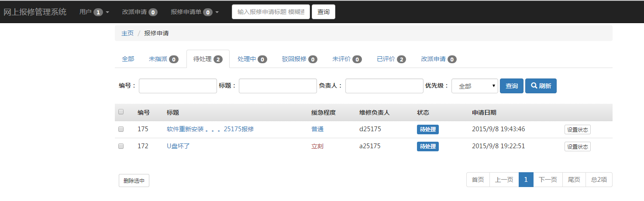Go to 上一页 in pagination
The image size is (644, 201).
pos(504,180)
